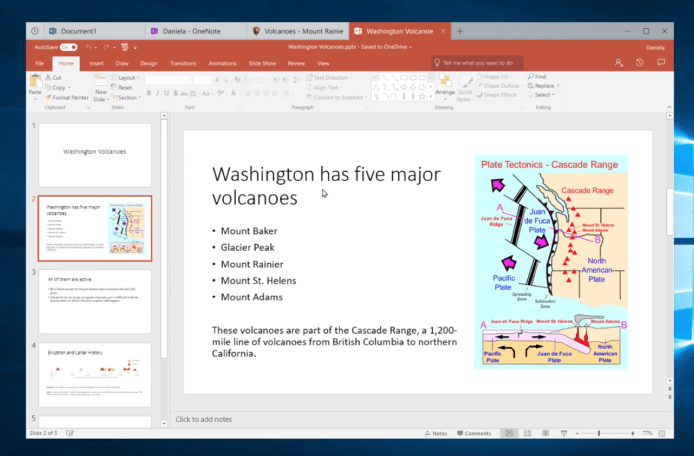Activate the Format Painter
Viewport: 694px width, 456px height.
pyautogui.click(x=67, y=97)
